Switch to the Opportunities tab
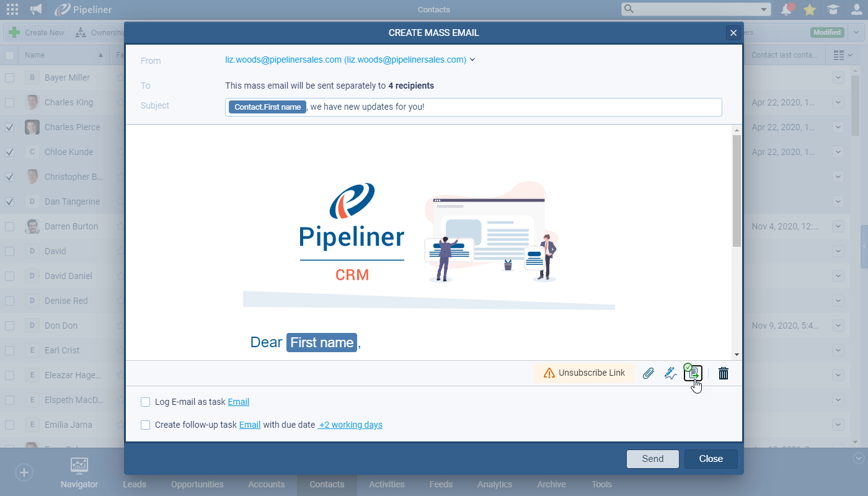Viewport: 868px width, 496px height. pyautogui.click(x=197, y=484)
